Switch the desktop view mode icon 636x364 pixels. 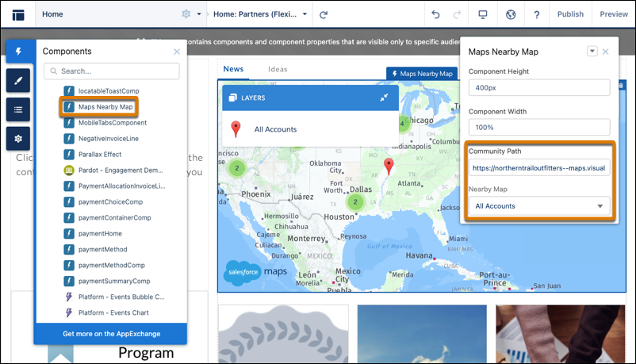point(483,14)
